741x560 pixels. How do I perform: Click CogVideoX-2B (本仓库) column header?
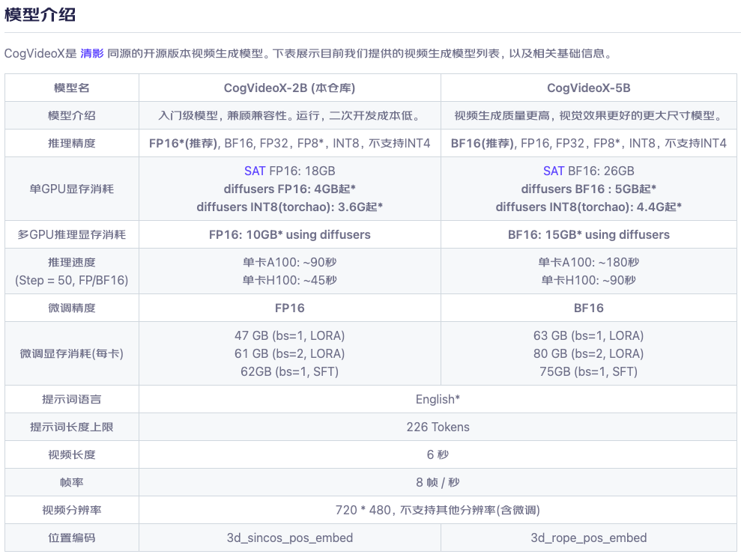pos(290,88)
